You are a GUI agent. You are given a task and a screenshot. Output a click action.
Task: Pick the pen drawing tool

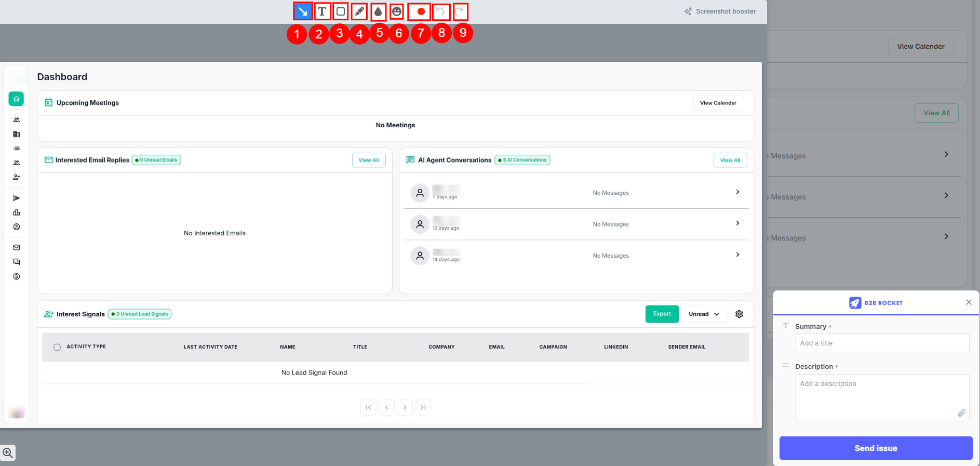click(x=359, y=11)
